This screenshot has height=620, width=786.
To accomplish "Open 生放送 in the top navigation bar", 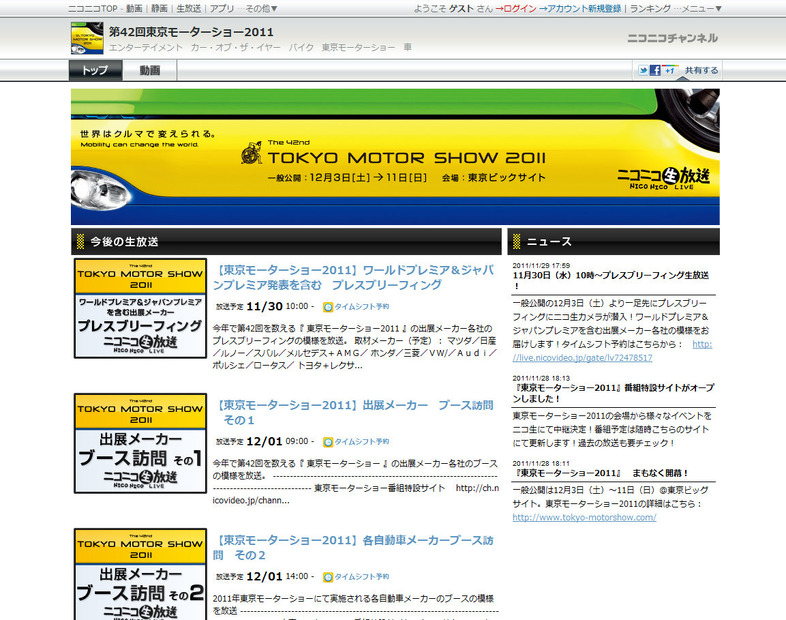I will [x=188, y=9].
